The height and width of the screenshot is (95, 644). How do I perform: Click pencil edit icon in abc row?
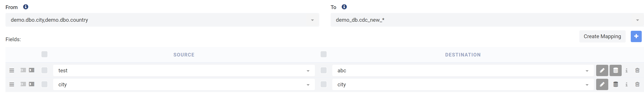602,71
